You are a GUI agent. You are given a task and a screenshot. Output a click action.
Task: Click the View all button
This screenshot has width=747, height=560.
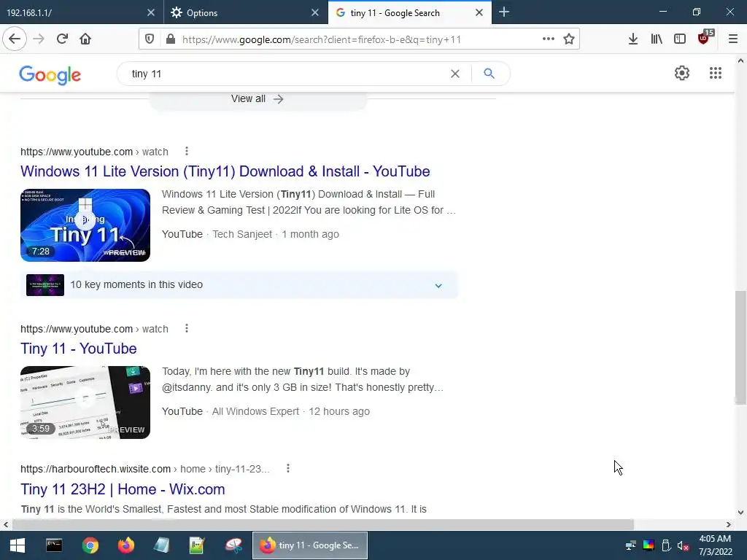[258, 98]
